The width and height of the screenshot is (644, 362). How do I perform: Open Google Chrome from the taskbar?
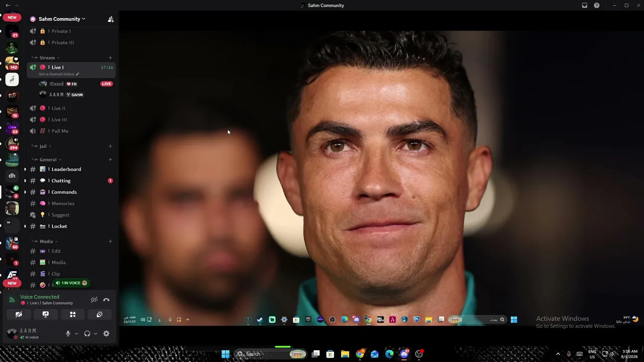(360, 354)
